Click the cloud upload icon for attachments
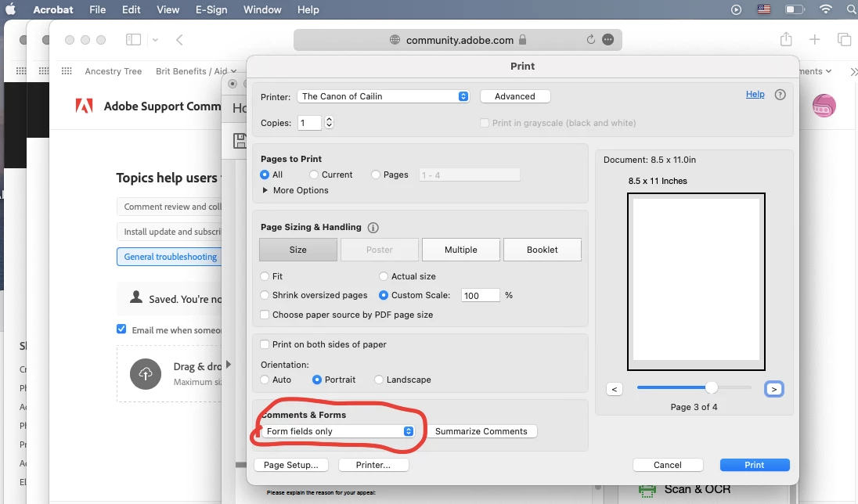 [146, 374]
